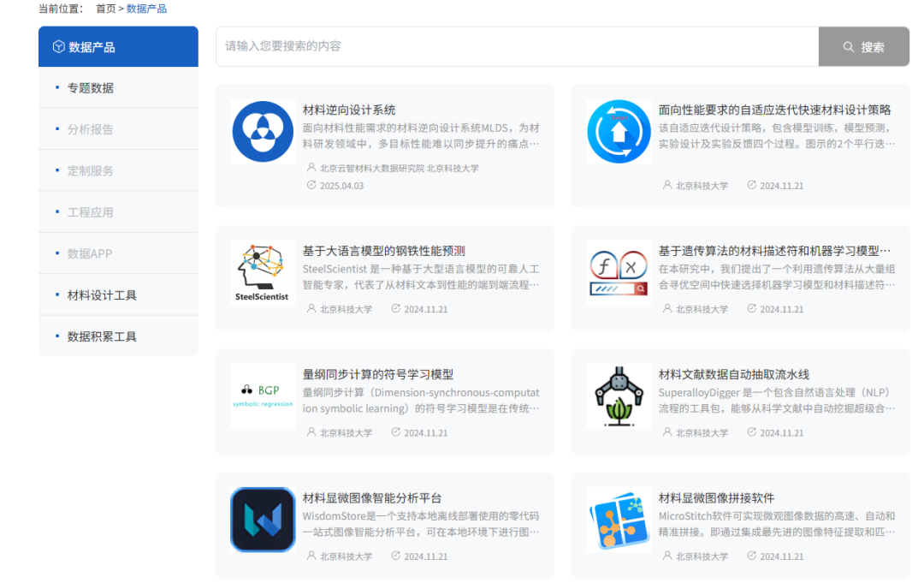Click the WisdomStore dark W logo
The width and height of the screenshot is (924, 583).
[263, 520]
